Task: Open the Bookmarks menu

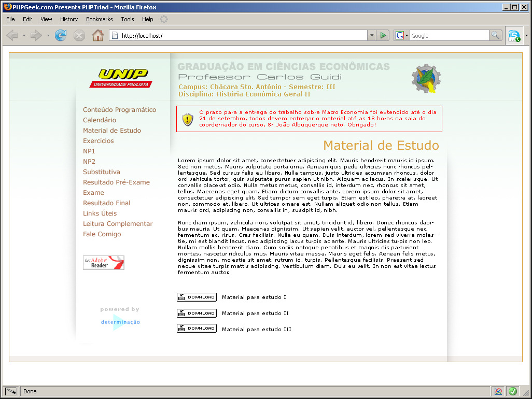Action: coord(99,19)
